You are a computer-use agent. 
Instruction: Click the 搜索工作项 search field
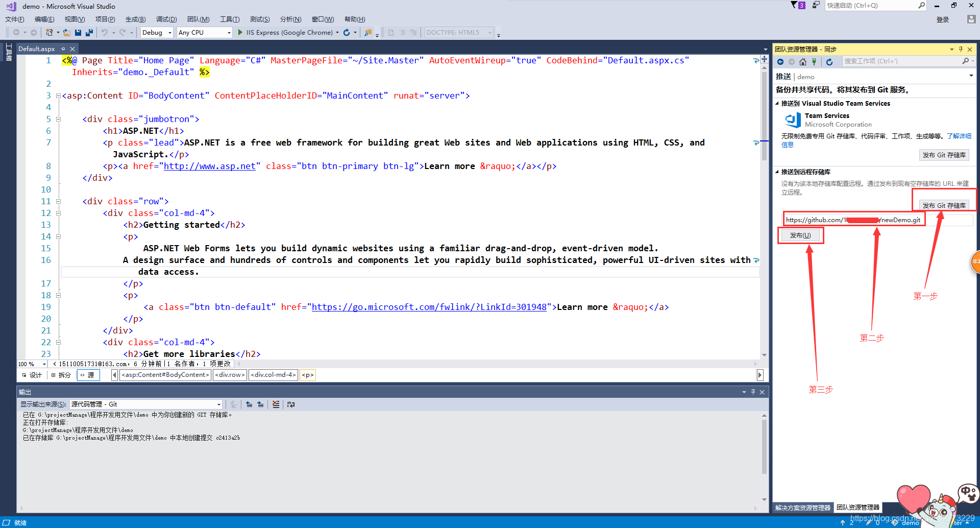point(901,61)
